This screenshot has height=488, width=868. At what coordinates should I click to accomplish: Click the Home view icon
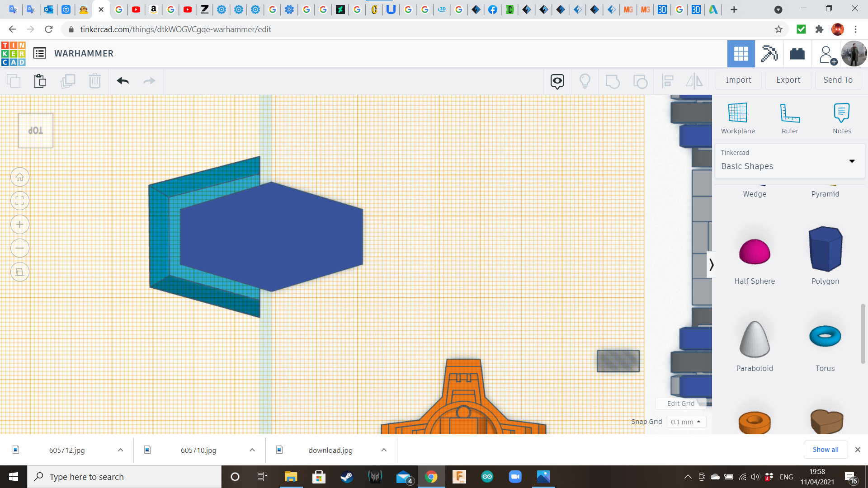click(20, 177)
